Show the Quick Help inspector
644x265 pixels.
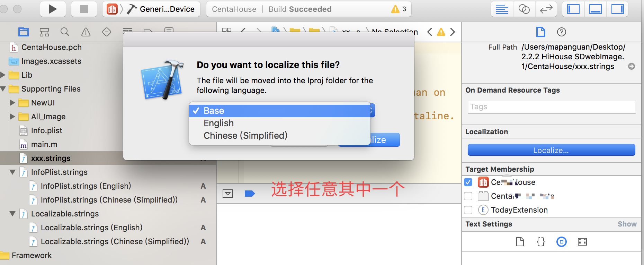click(562, 32)
